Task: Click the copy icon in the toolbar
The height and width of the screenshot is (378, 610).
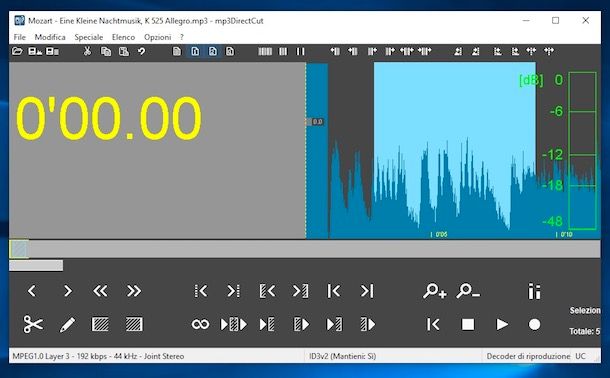Action: coord(106,51)
